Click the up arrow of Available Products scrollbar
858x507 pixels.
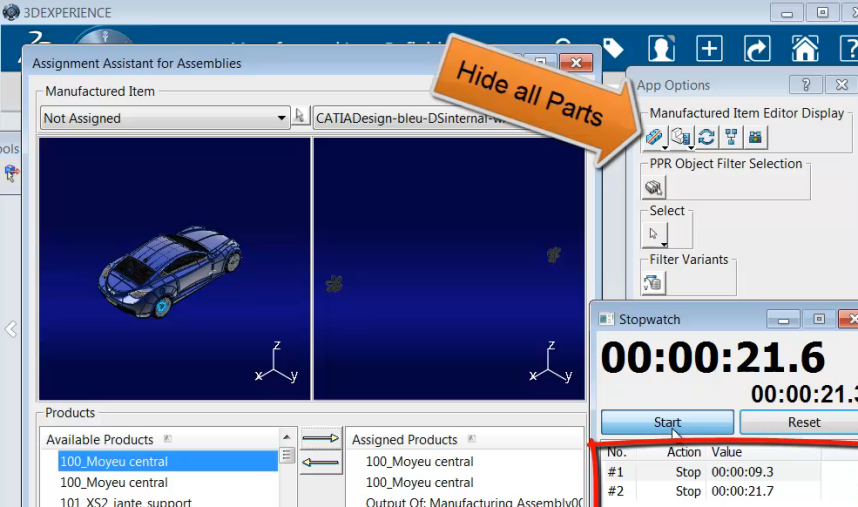pyautogui.click(x=287, y=437)
